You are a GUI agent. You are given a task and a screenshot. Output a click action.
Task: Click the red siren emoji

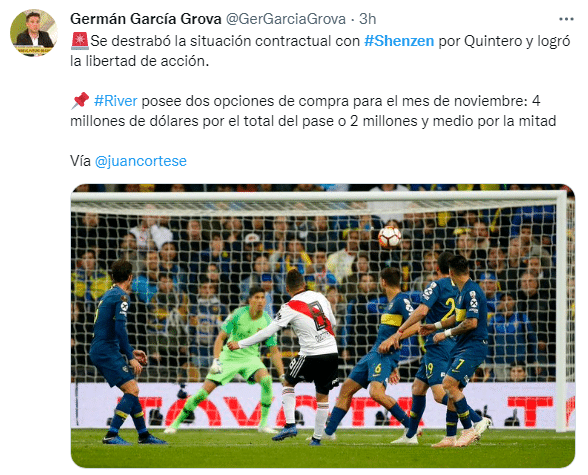80,41
